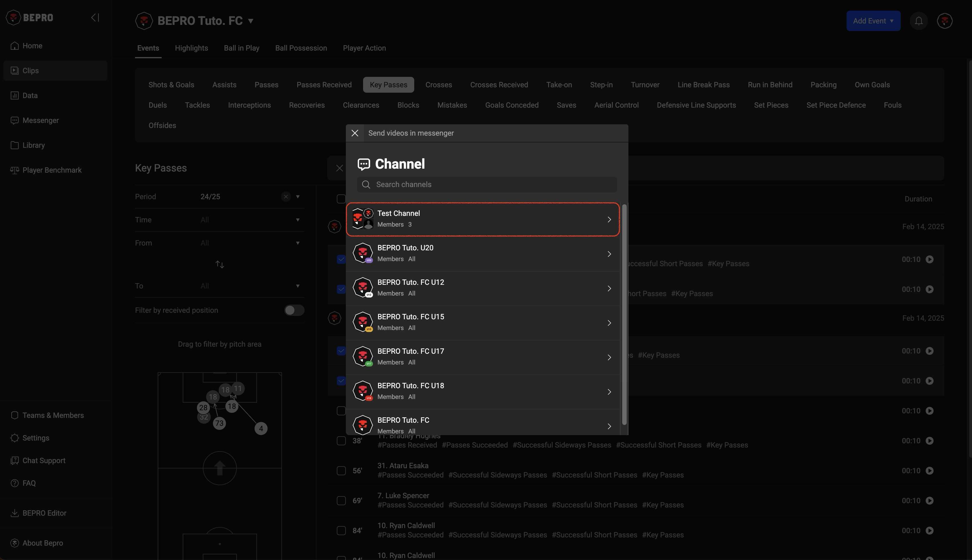Check the 69' Luke Spencer clip checkbox
The width and height of the screenshot is (972, 560).
click(x=341, y=501)
